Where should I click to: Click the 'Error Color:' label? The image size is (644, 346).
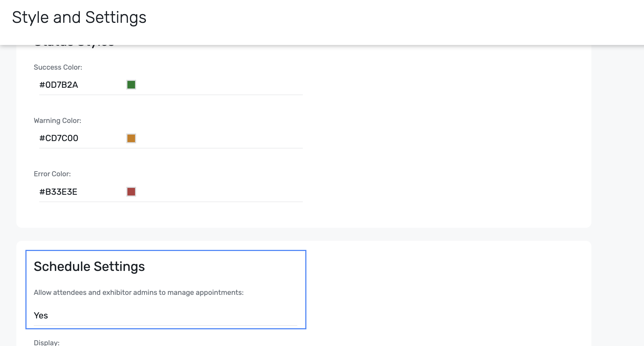click(x=52, y=174)
